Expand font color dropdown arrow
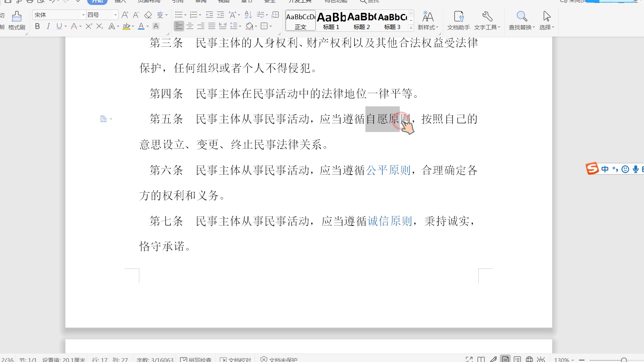This screenshot has height=362, width=644. [147, 26]
